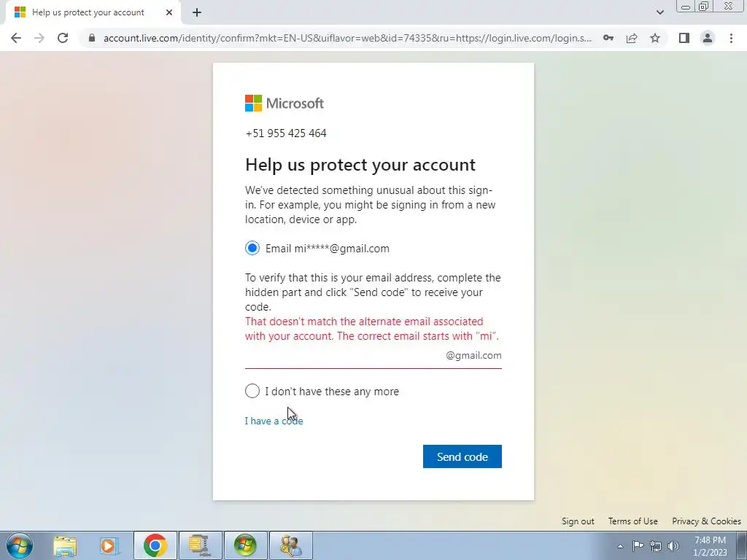Bookmark this page with star icon
Image resolution: width=747 pixels, height=560 pixels.
pos(655,38)
